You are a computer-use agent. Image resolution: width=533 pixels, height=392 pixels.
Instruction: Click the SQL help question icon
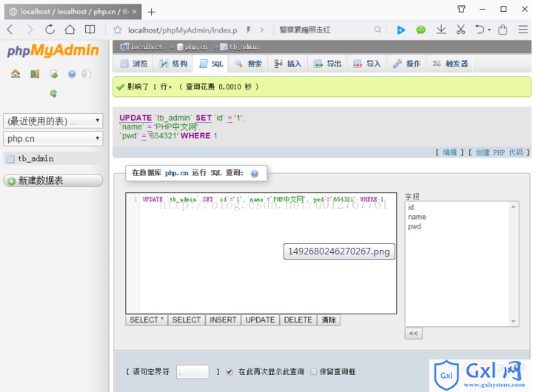(x=254, y=174)
